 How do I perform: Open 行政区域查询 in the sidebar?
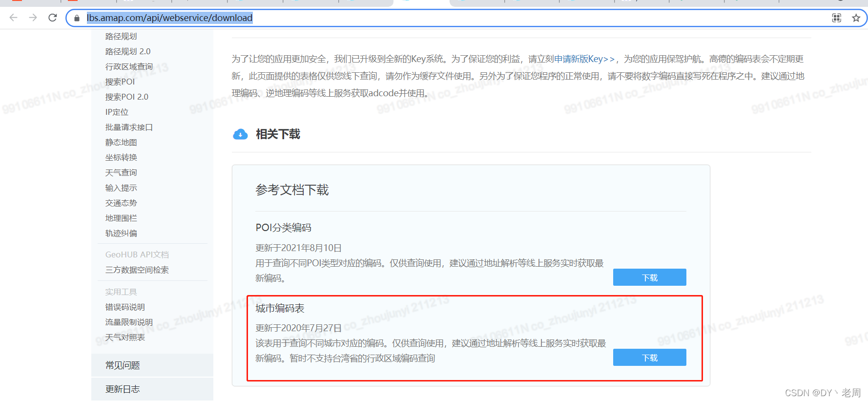129,66
